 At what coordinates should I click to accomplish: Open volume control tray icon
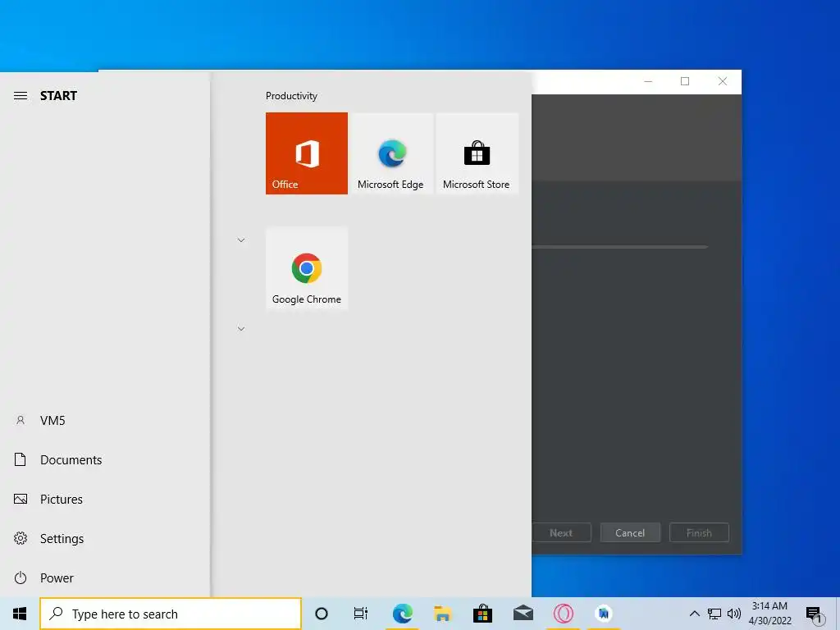(x=734, y=614)
